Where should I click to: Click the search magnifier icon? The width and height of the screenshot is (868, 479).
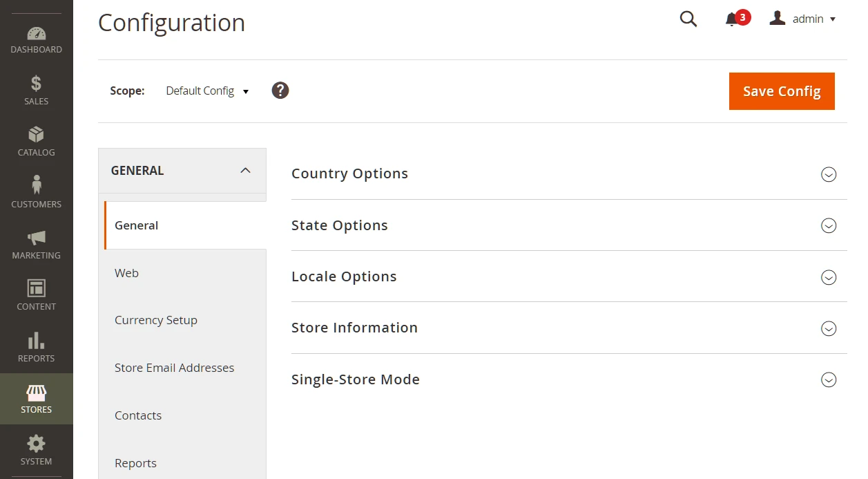point(688,19)
